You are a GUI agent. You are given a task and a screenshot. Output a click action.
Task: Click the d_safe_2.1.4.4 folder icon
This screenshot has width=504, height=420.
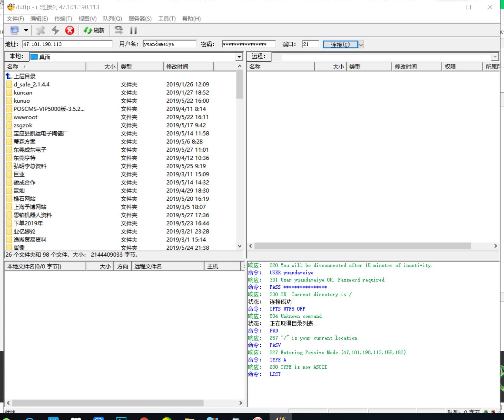[9, 84]
